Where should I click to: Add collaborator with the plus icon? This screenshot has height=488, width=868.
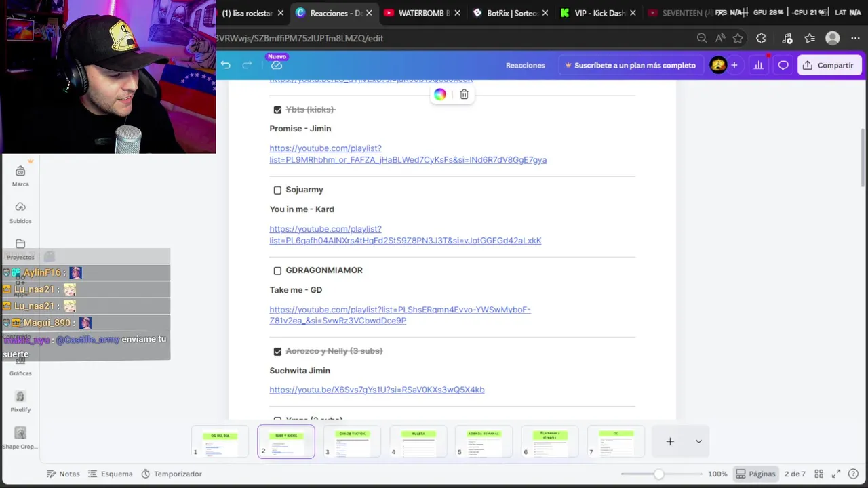pyautogui.click(x=734, y=65)
